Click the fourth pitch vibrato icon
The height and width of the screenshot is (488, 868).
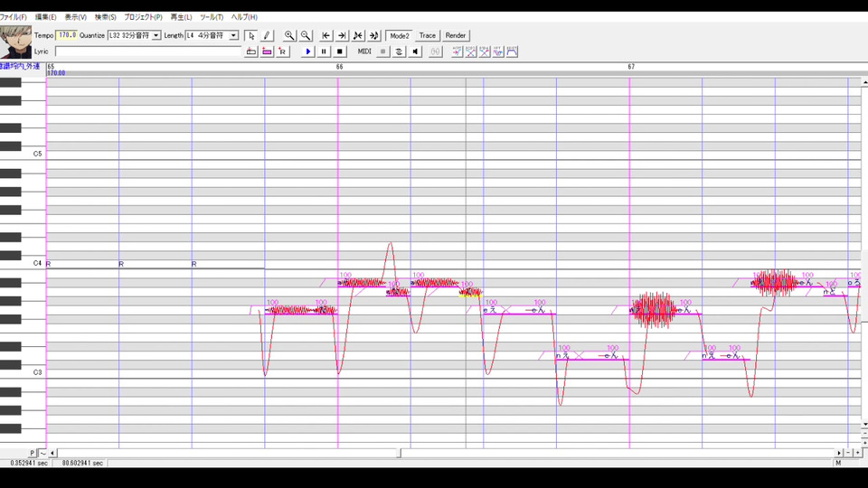coord(498,52)
